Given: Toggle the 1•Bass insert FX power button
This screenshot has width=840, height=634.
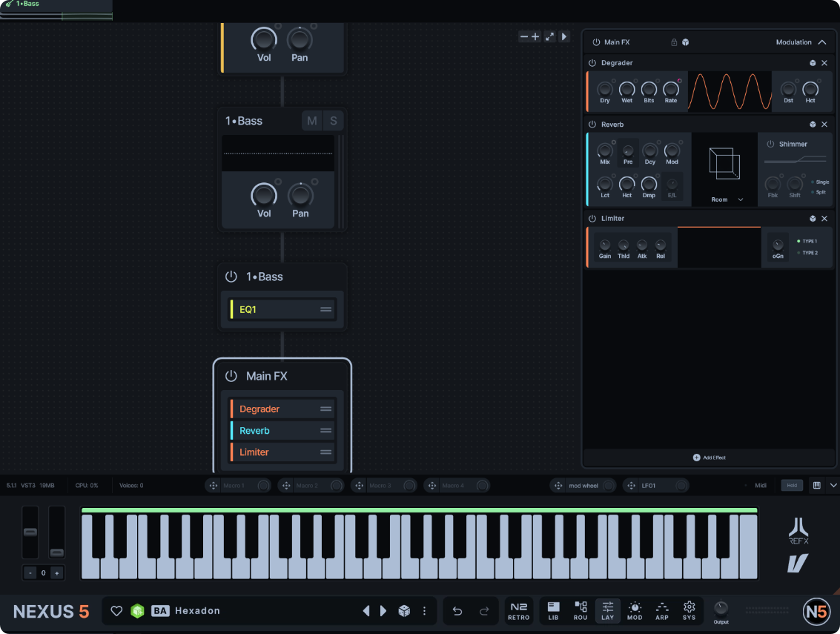Looking at the screenshot, I should click(231, 277).
